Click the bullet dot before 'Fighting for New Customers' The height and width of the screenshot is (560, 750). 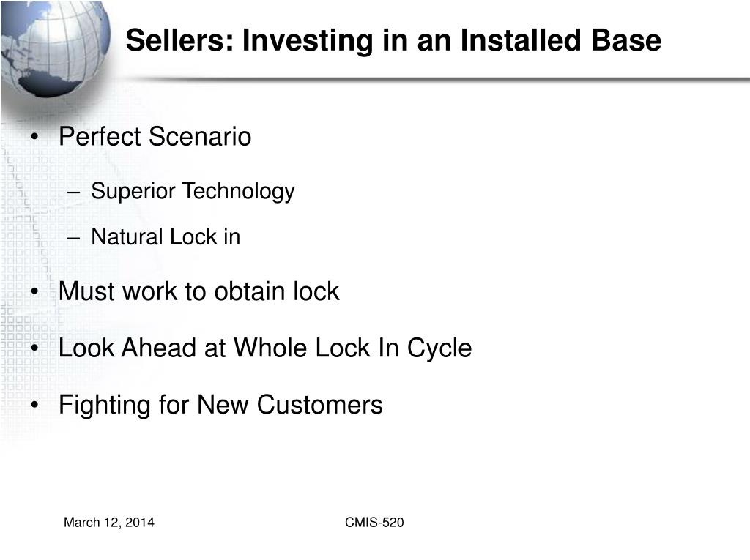(34, 406)
